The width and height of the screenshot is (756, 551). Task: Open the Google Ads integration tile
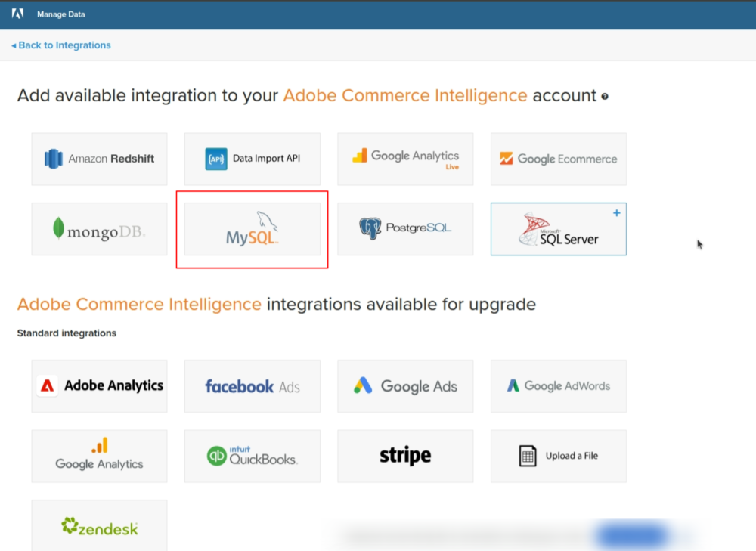point(405,386)
